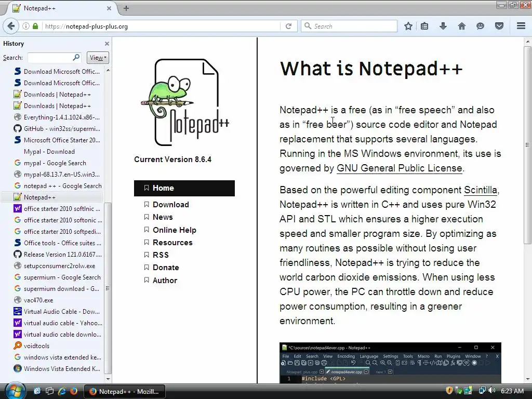The width and height of the screenshot is (532, 399).
Task: Close the History sidebar
Action: pyautogui.click(x=107, y=44)
